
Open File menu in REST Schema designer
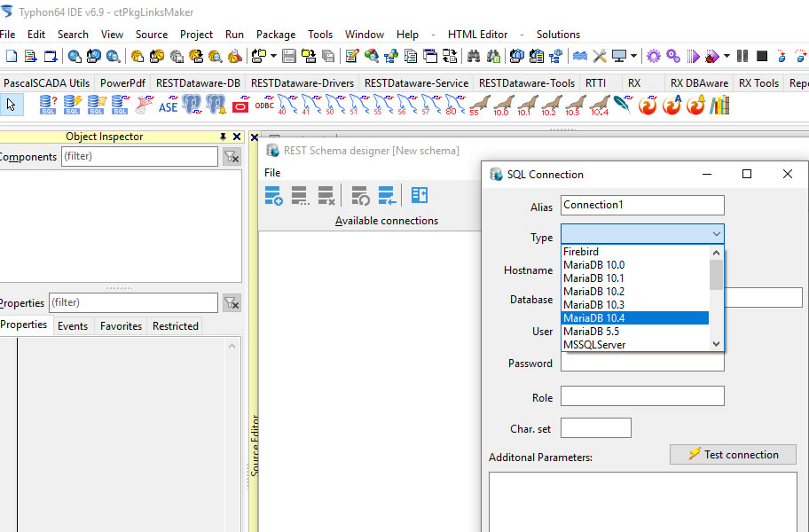click(x=272, y=173)
